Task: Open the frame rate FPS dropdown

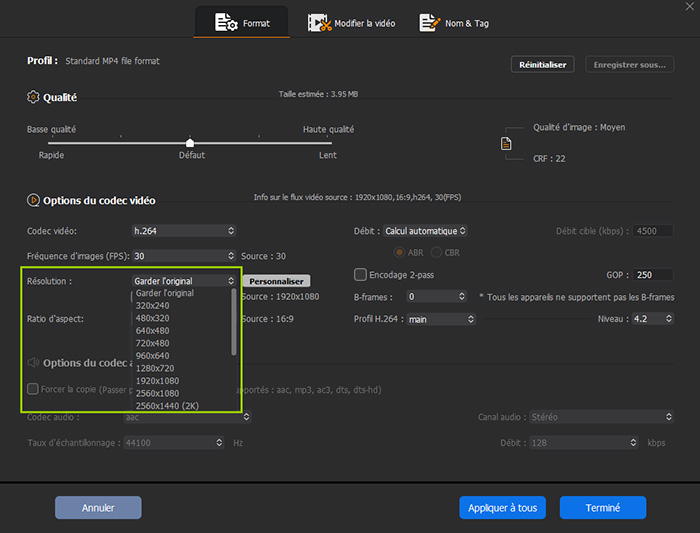Action: 184,256
